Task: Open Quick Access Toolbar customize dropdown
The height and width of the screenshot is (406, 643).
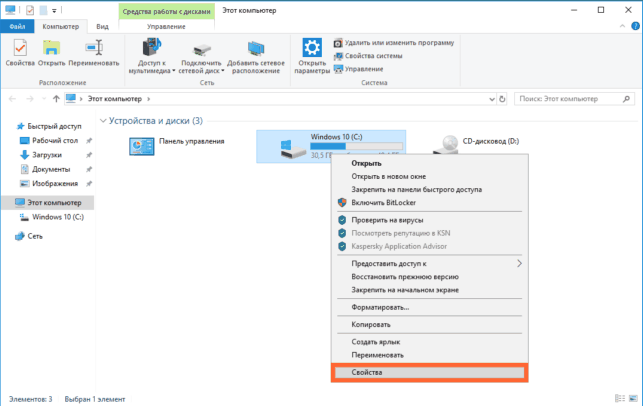Action: [x=54, y=11]
